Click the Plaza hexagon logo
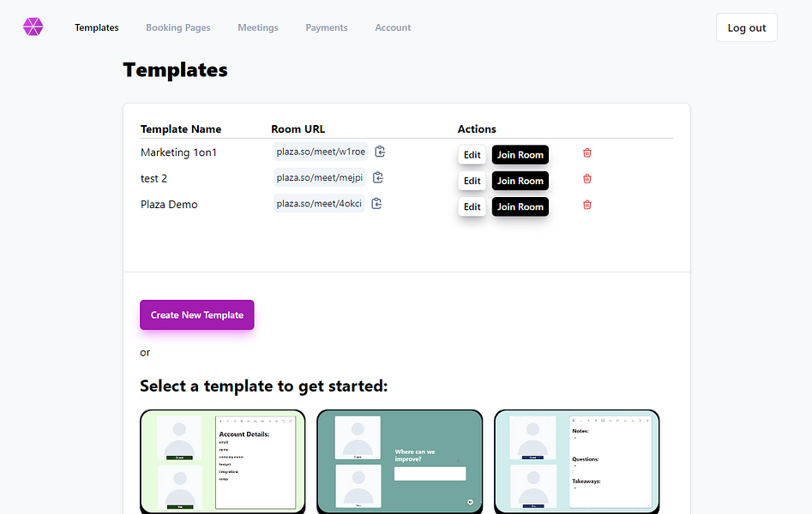812x514 pixels. tap(33, 27)
